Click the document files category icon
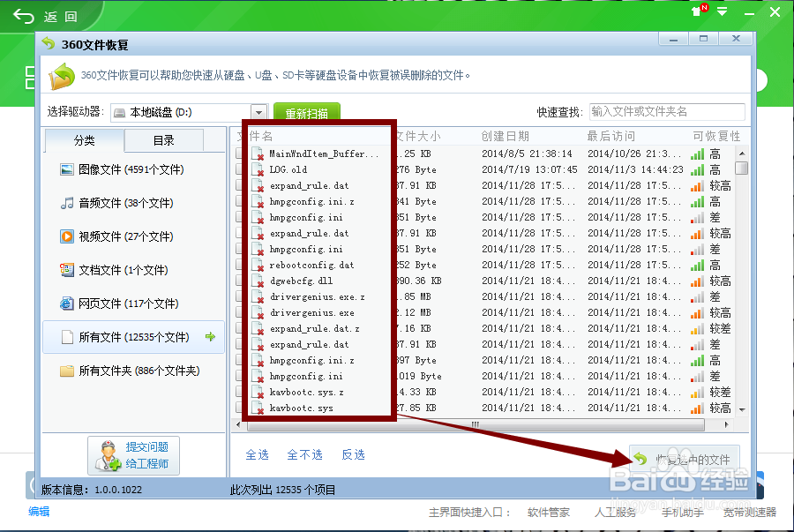Viewport: 794px width, 532px height. 67,270
